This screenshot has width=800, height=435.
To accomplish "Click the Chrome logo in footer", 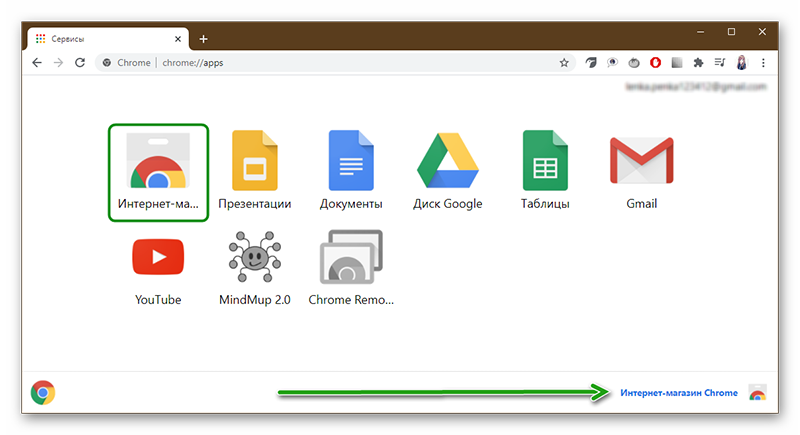I will click(43, 393).
